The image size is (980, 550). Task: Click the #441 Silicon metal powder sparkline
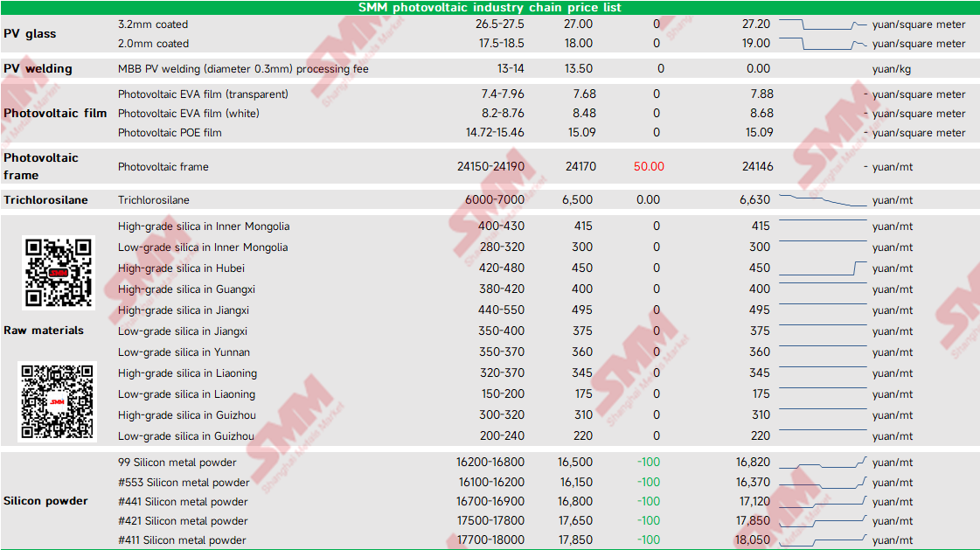(x=823, y=501)
